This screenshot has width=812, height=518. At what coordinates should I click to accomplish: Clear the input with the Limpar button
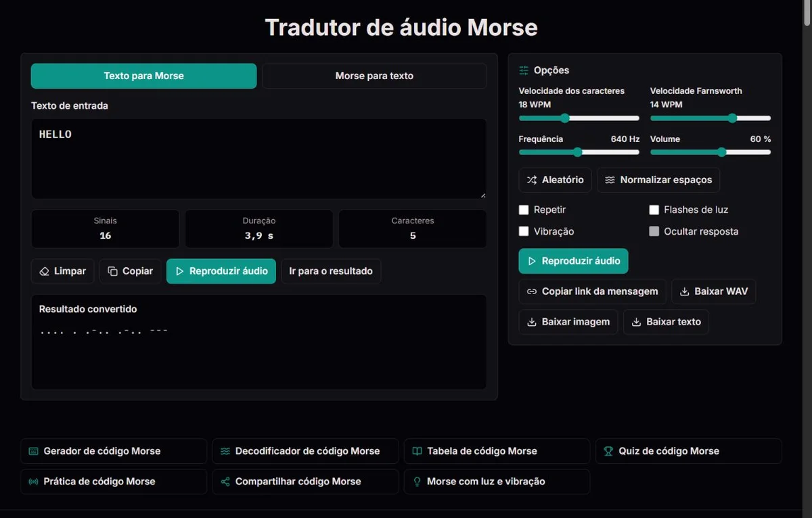(x=63, y=271)
